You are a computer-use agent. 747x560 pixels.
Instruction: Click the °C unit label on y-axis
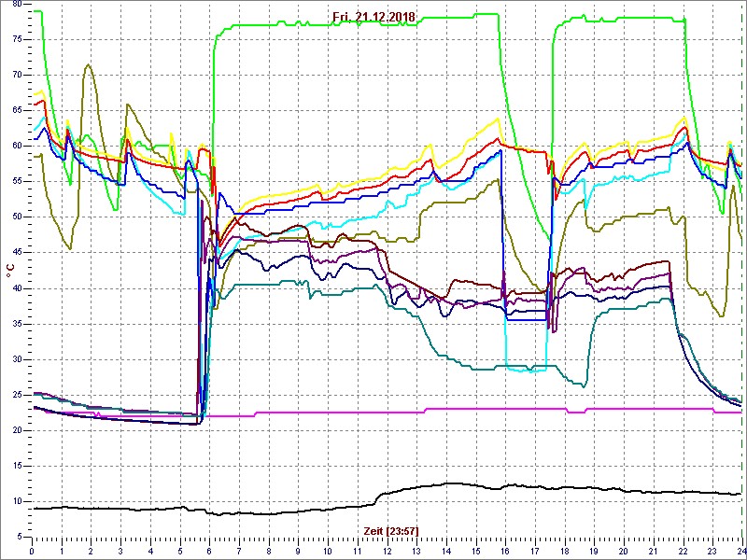pyautogui.click(x=10, y=271)
